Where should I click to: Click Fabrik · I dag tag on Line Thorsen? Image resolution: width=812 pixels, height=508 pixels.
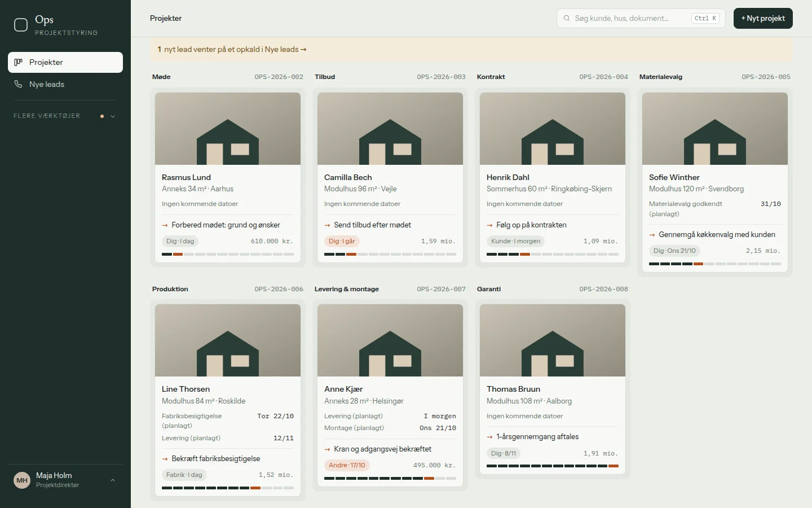[184, 475]
